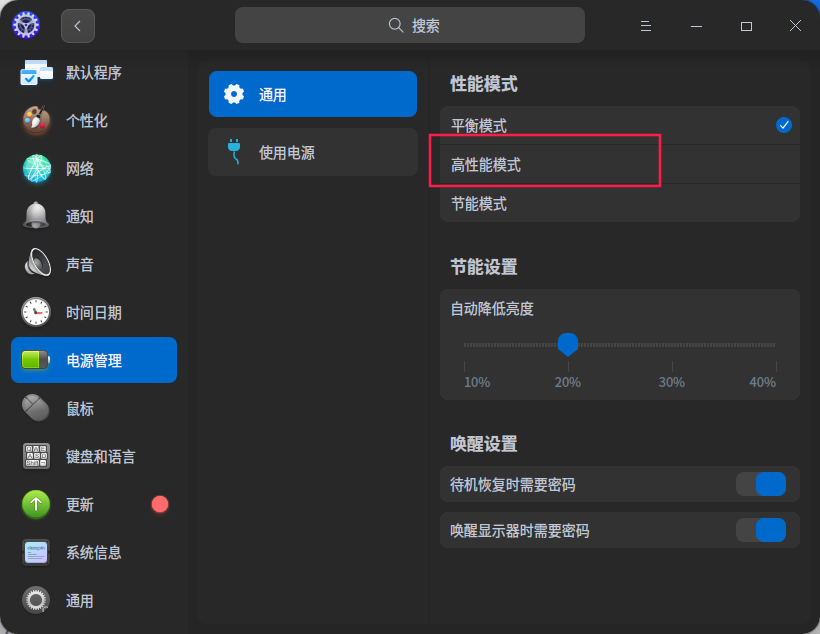Toggle 待机恢复时需要密码 switch

click(761, 485)
